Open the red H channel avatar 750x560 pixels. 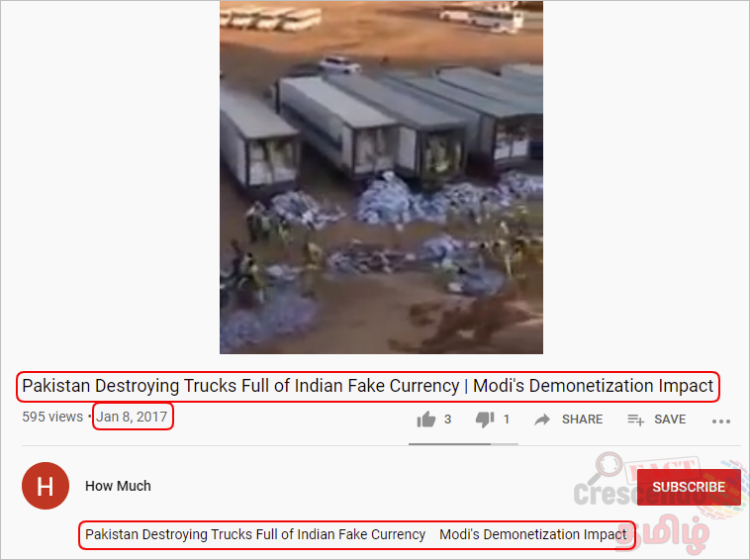46,486
